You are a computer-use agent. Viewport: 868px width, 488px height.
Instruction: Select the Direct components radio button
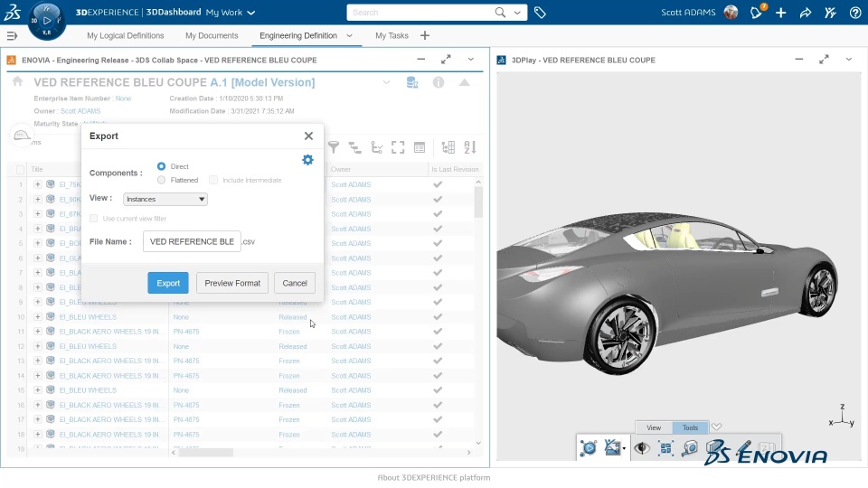pyautogui.click(x=161, y=166)
